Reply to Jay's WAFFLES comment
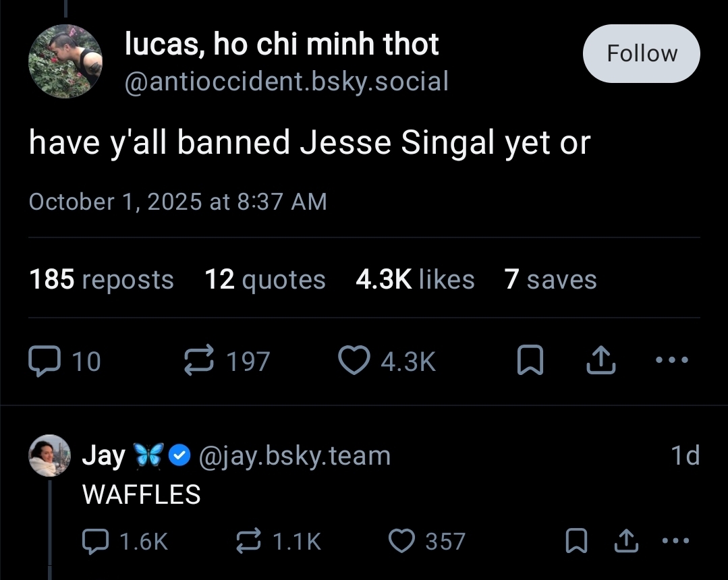728x580 pixels. click(96, 541)
